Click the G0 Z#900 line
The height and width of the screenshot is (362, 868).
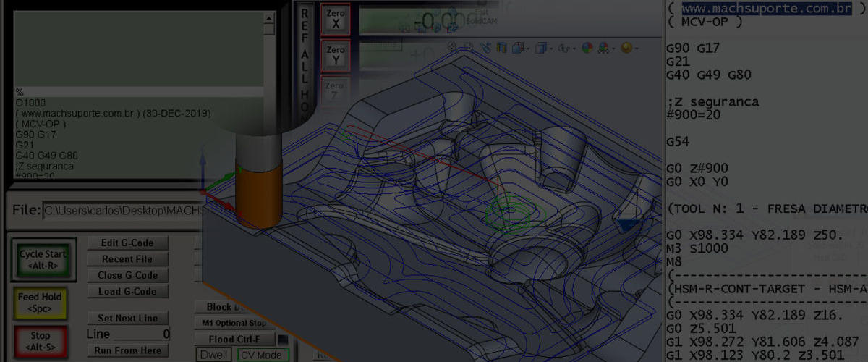click(x=698, y=169)
